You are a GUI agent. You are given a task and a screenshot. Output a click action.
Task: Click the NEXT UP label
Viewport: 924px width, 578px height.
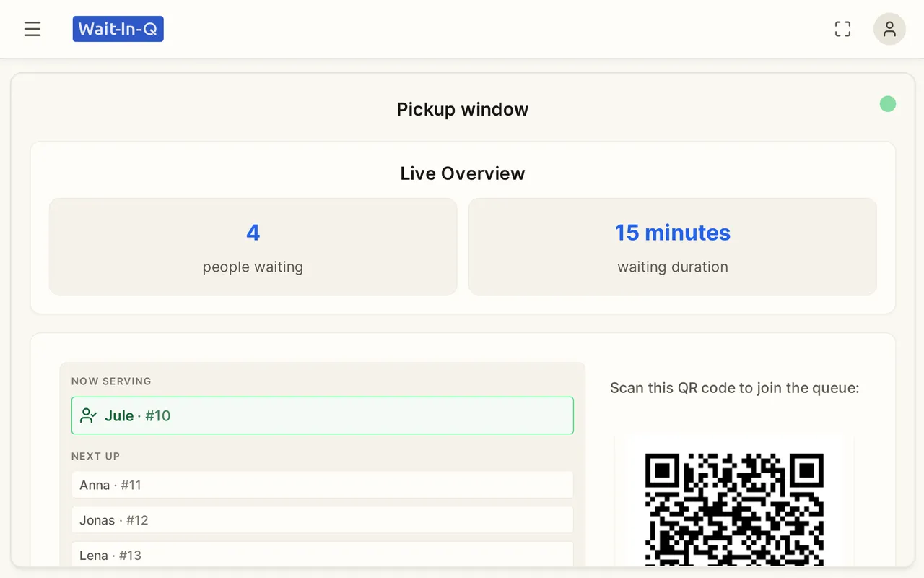pos(95,456)
